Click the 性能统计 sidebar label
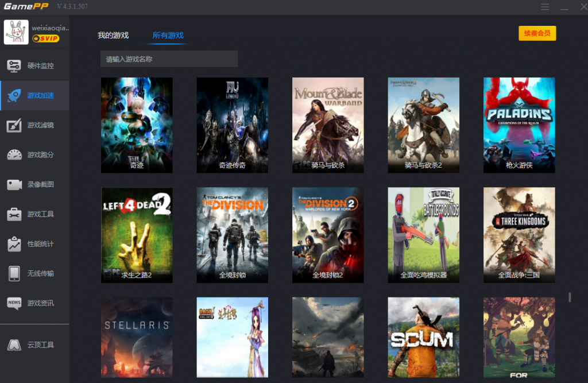588x383 pixels. click(41, 244)
